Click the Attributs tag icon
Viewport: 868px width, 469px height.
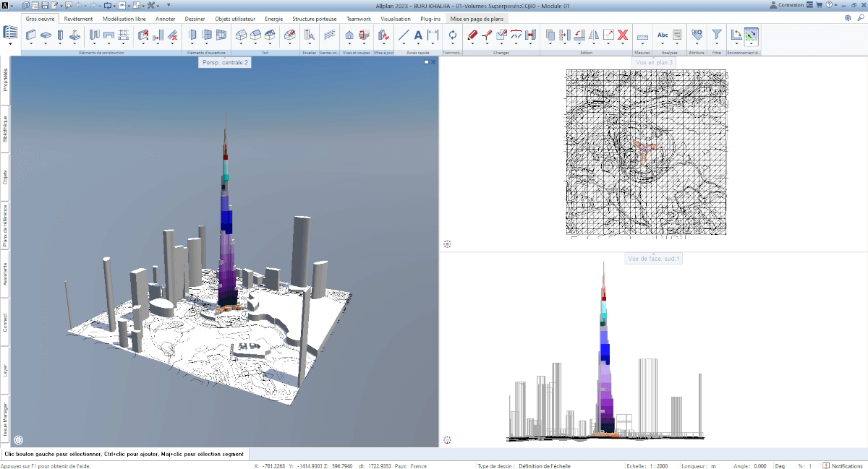[697, 34]
